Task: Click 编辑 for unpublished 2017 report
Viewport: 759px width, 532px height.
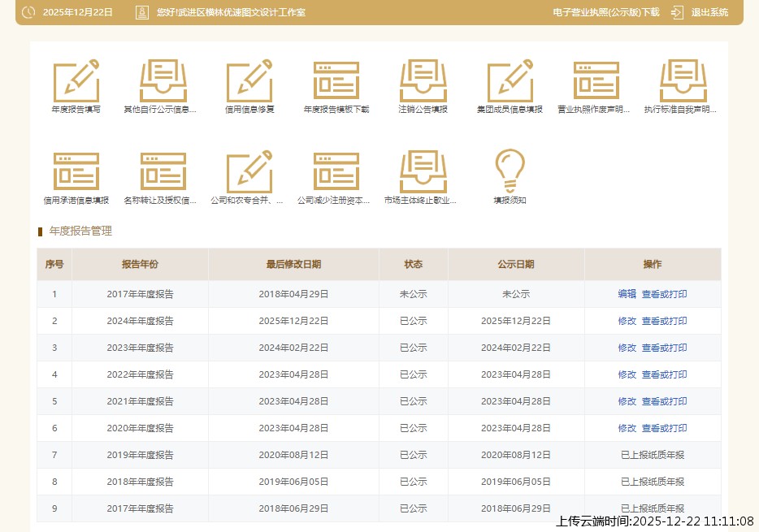Action: 627,294
